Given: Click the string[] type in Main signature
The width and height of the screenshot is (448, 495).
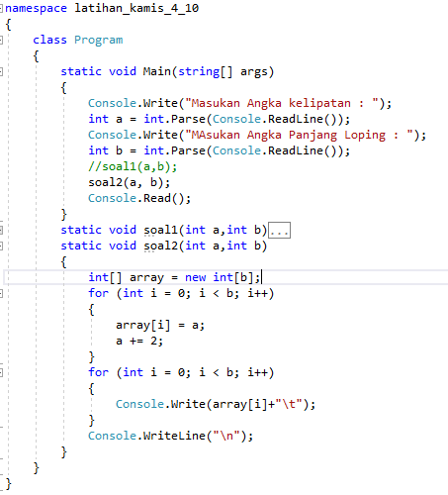Looking at the screenshot, I should coord(206,71).
